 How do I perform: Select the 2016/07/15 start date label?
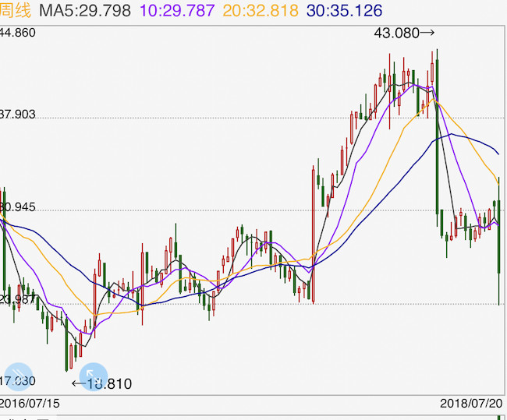coord(31,404)
